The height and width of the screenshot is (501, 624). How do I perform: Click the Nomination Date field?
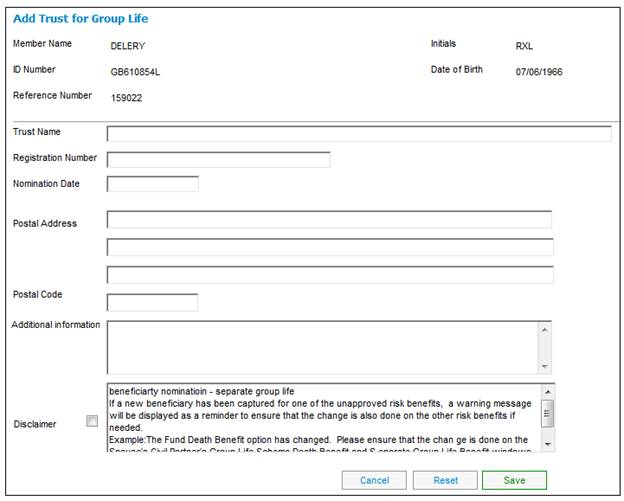[x=153, y=184]
